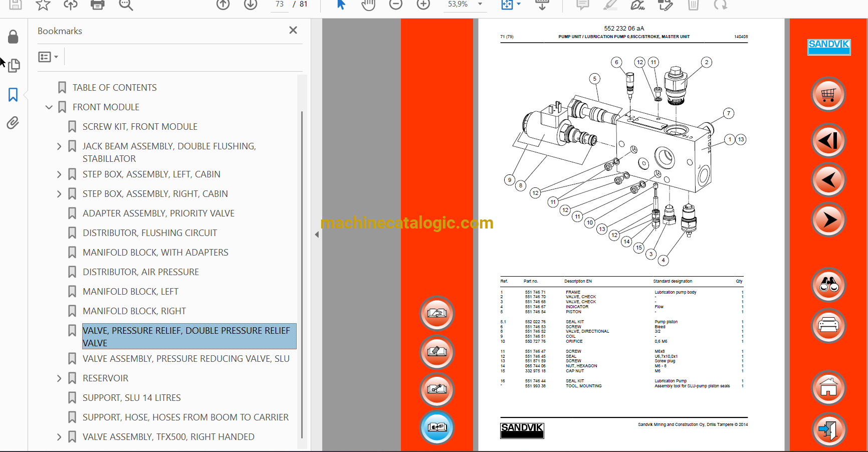
Task: Open the zoom level dropdown
Action: (x=480, y=4)
